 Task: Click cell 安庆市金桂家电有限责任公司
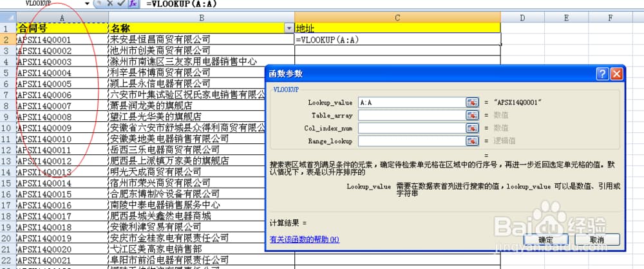pos(187,238)
